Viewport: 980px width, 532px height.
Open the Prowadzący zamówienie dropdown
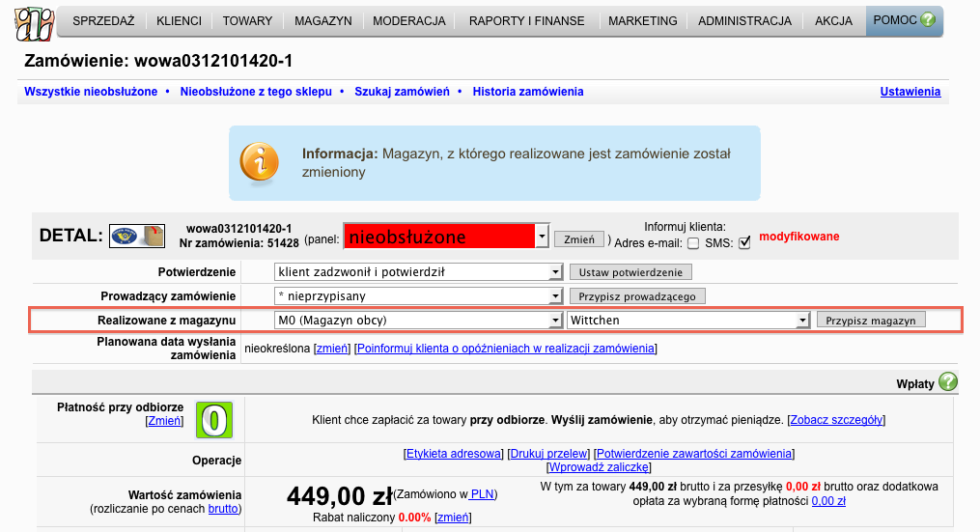tap(418, 295)
